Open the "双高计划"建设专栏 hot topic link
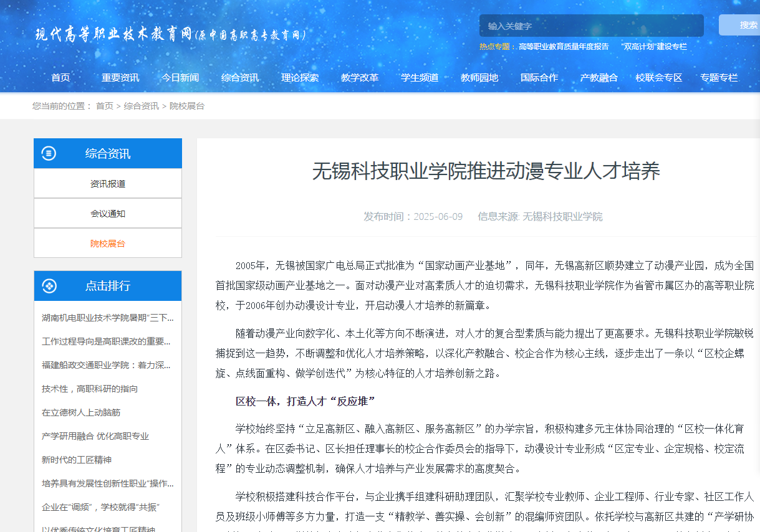Image resolution: width=760 pixels, height=532 pixels. (653, 47)
